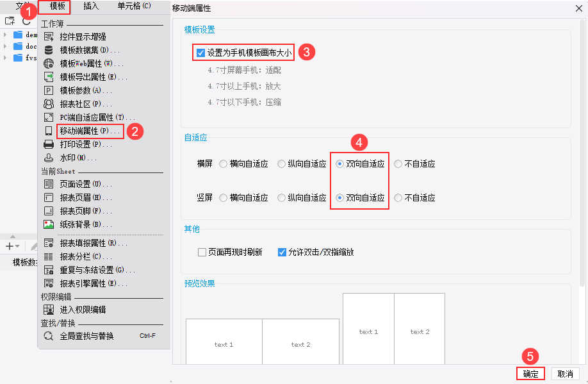This screenshot has height=384, width=588.
Task: Click the 进入权限编辑 icon
Action: pos(49,310)
